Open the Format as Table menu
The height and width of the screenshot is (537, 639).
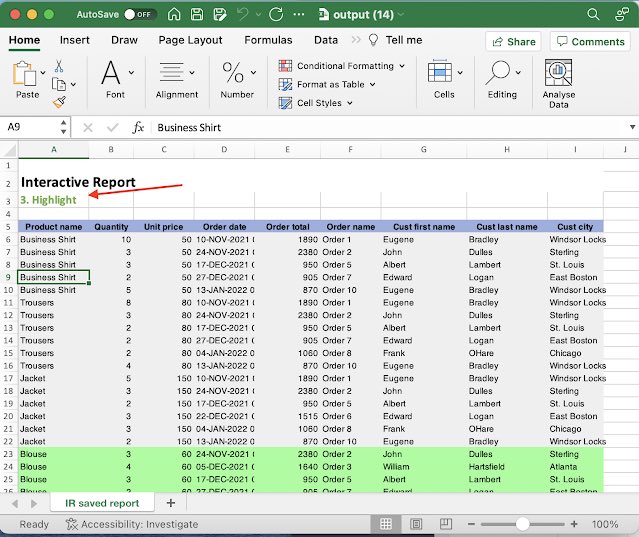pos(327,84)
